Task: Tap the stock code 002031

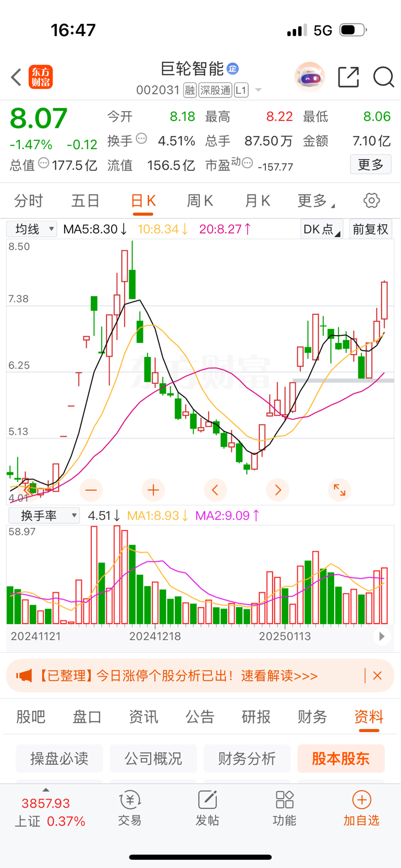Action: (158, 90)
